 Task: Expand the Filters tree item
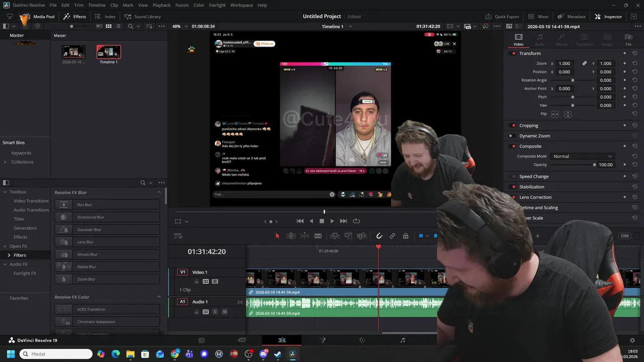(x=9, y=255)
